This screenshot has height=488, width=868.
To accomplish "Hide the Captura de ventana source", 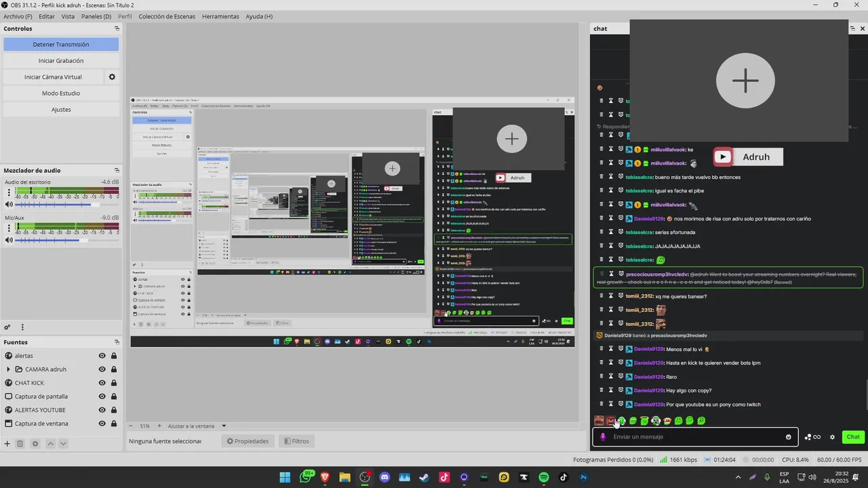I will 102,424.
